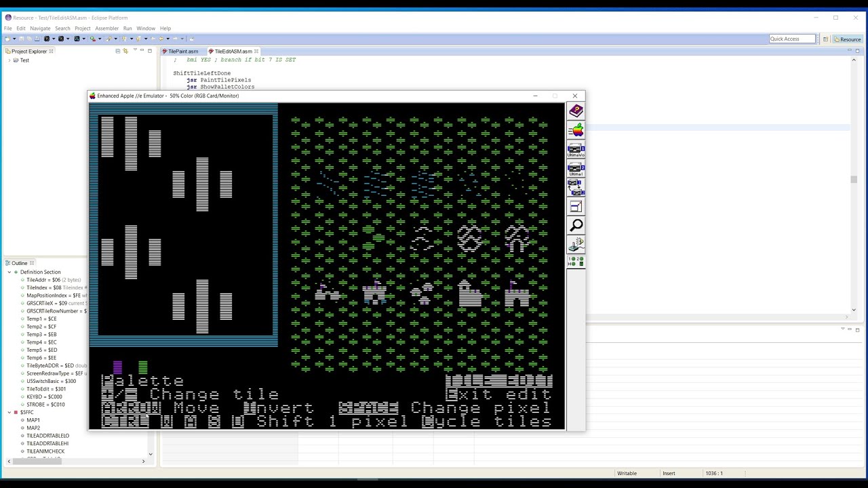Viewport: 868px width, 488px height.
Task: Open Perspective toolbar icon
Action: [x=825, y=39]
